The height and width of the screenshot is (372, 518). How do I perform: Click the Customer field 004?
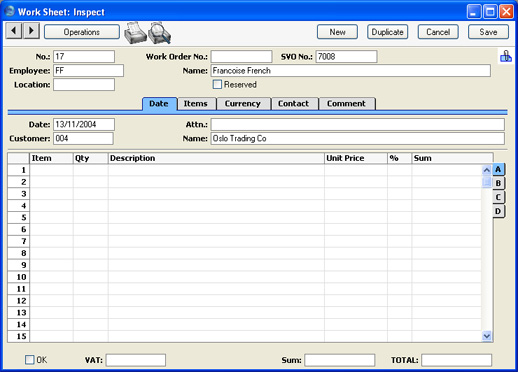83,138
